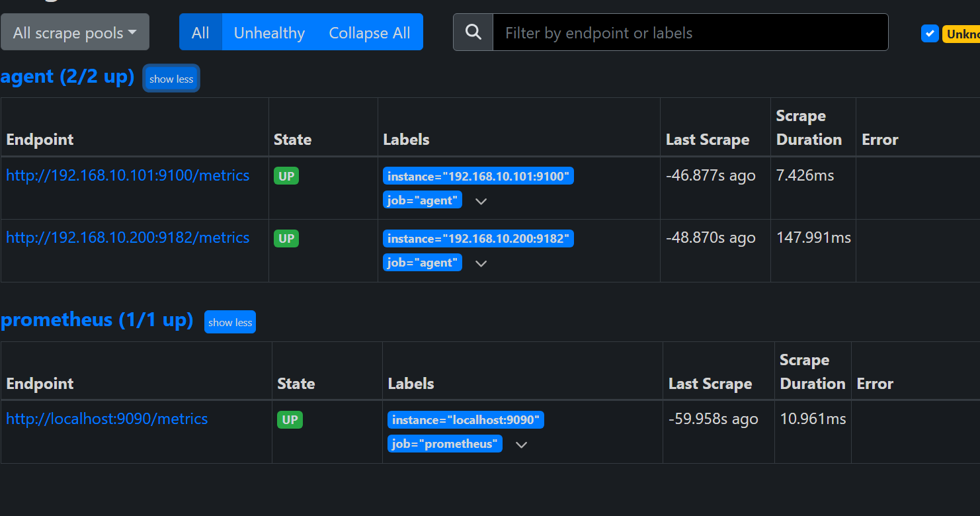
Task: Expand labels chevron for 192.168.10.200:9182 row
Action: (481, 263)
